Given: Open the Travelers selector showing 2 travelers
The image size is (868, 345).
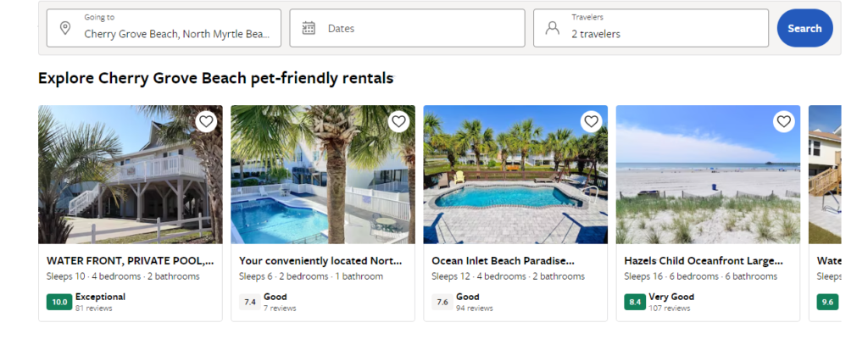Looking at the screenshot, I should point(650,28).
